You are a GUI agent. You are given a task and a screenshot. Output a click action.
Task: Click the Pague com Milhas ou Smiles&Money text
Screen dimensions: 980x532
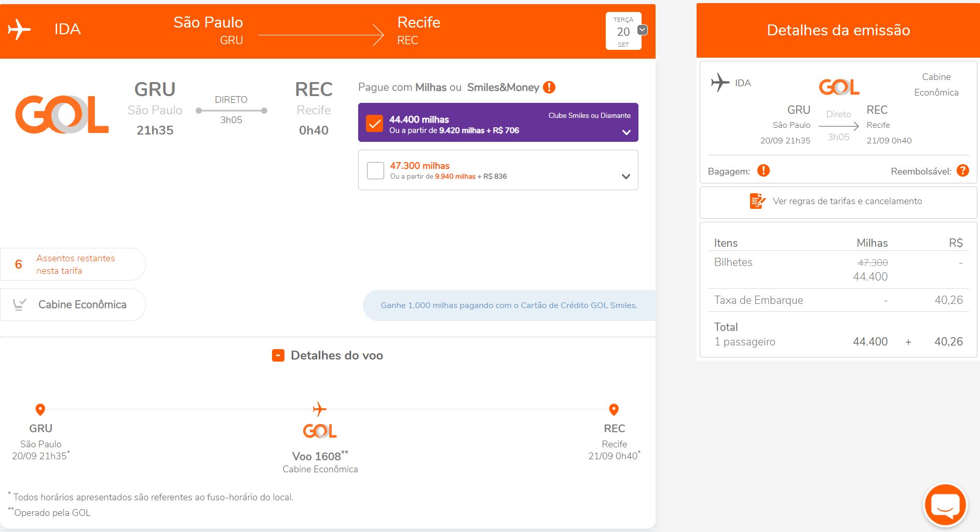(449, 87)
